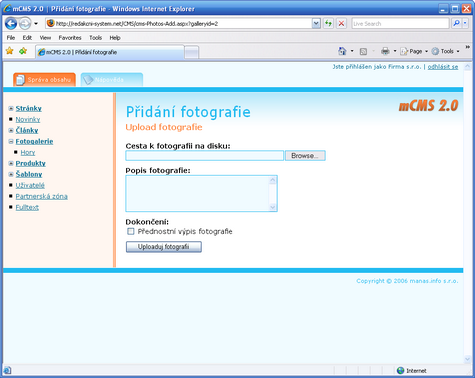Click the Home toolbar icon
The image size is (475, 378).
pyautogui.click(x=342, y=51)
